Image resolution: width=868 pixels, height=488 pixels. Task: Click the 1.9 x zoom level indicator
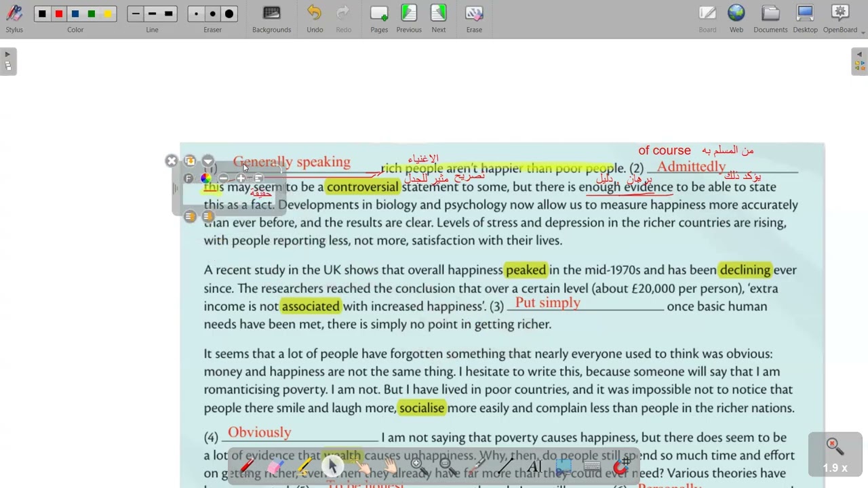click(835, 455)
